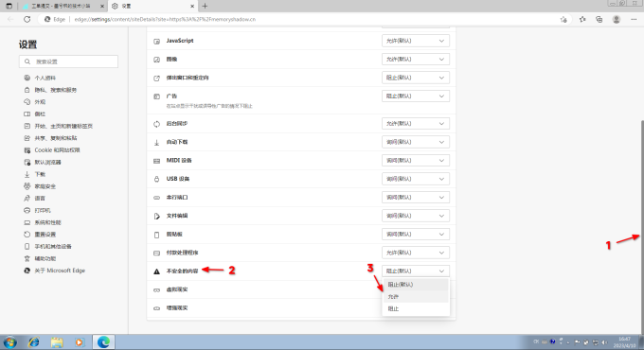The image size is (644, 350).
Task: Click the 自动下载 automatic downloads icon
Action: tap(156, 143)
